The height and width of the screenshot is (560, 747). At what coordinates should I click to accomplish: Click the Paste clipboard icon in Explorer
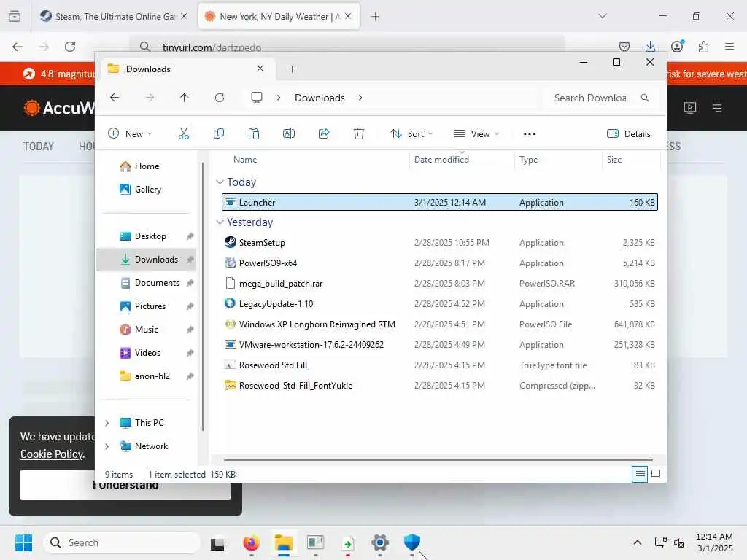tap(254, 134)
